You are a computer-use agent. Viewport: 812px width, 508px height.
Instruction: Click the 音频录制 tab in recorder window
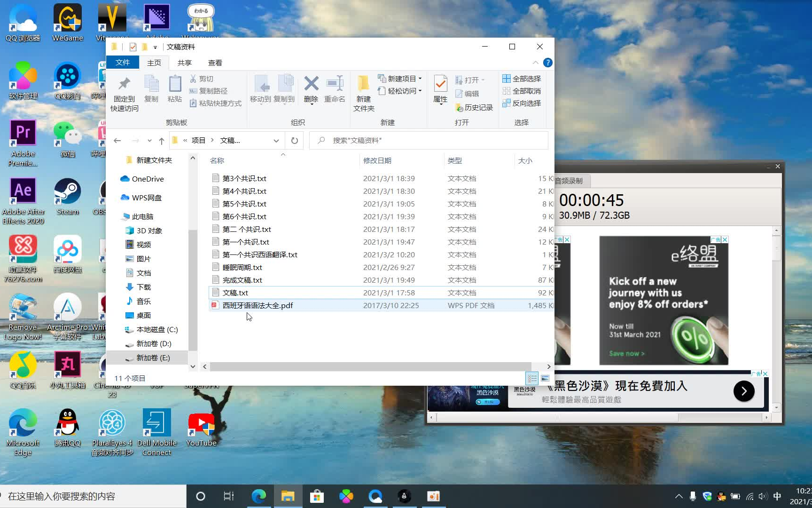(569, 181)
